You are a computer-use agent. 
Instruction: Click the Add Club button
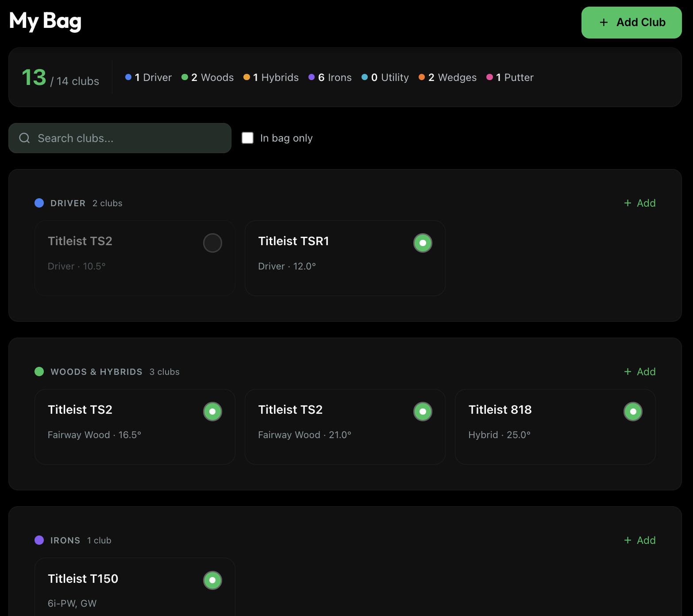(631, 22)
